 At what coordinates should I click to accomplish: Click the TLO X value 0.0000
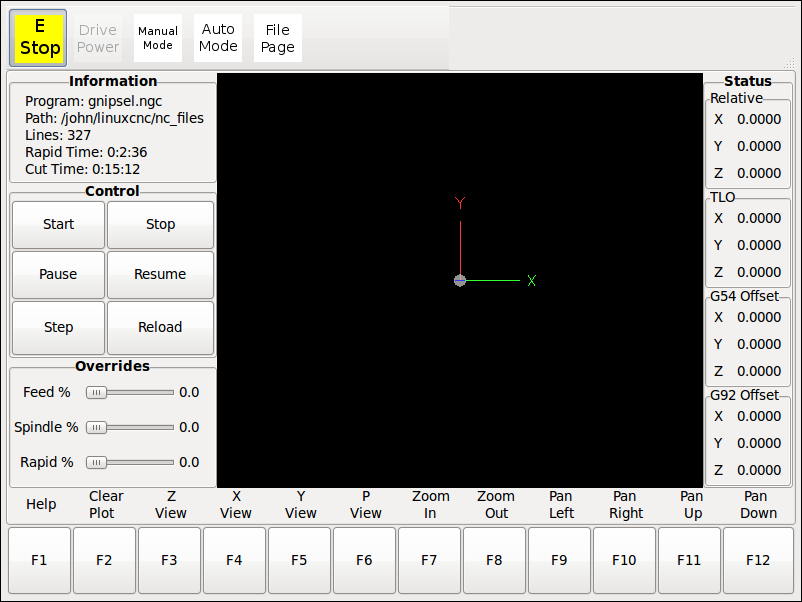[x=759, y=218]
